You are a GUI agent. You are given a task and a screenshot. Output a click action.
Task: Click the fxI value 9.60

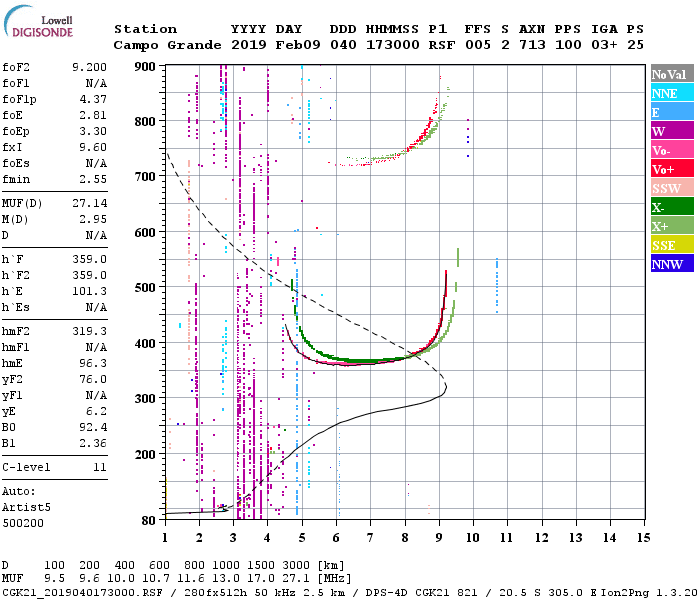tap(93, 147)
